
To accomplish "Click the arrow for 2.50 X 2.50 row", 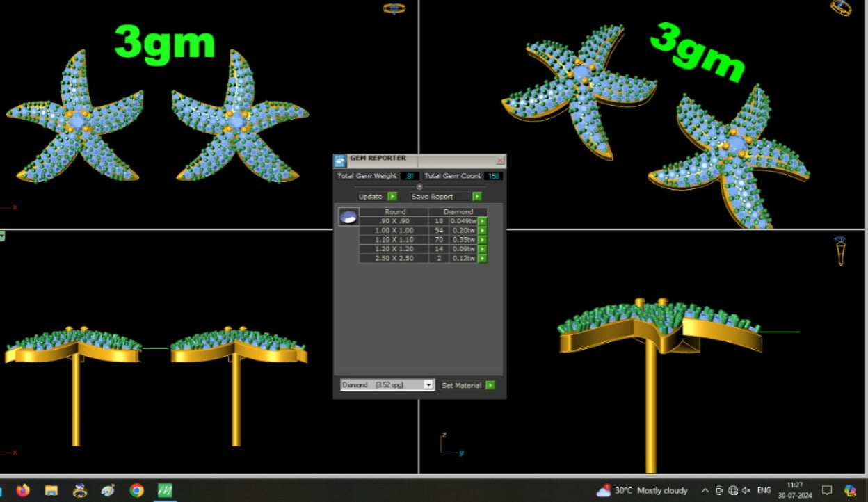I will [x=483, y=259].
